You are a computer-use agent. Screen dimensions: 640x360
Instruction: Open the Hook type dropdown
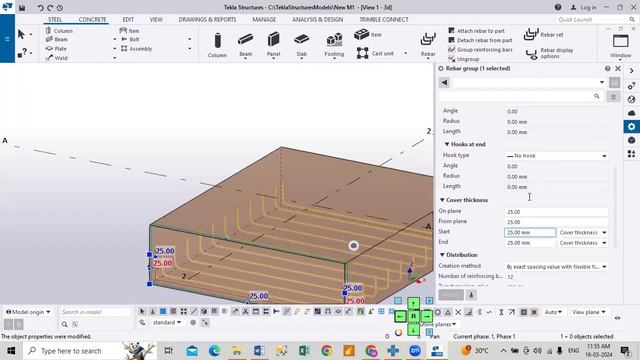coord(556,156)
